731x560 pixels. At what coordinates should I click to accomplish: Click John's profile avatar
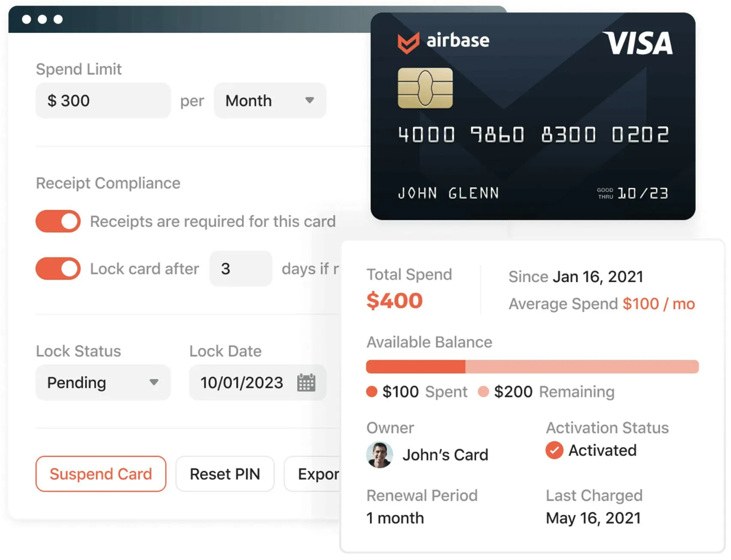(380, 455)
